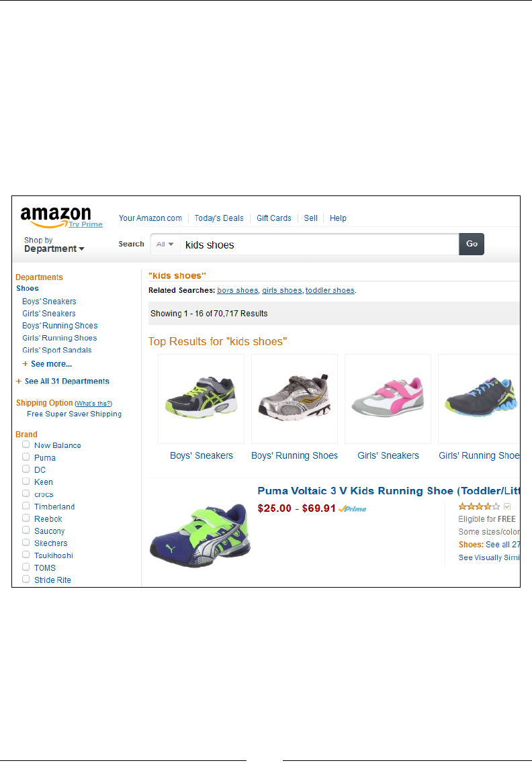The height and width of the screenshot is (767, 532).
Task: Select the pink Girls' Sneakers image
Action: coord(388,399)
